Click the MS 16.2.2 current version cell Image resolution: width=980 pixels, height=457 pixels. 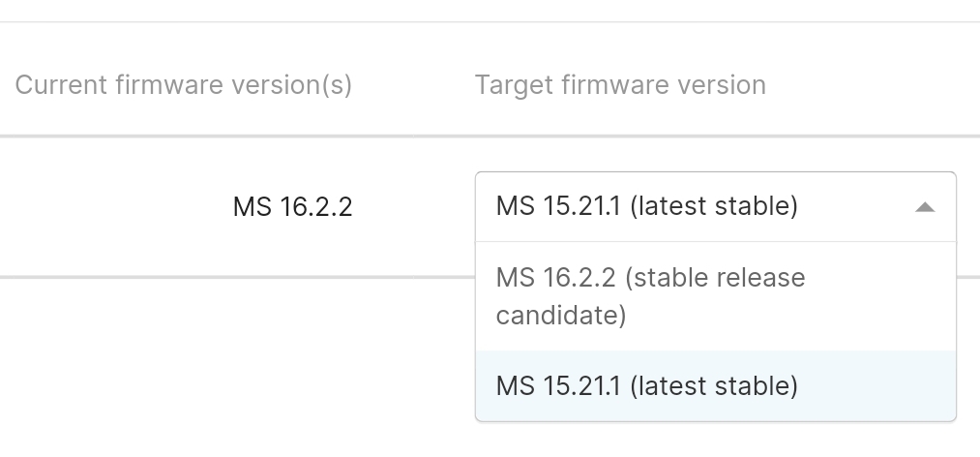point(292,206)
